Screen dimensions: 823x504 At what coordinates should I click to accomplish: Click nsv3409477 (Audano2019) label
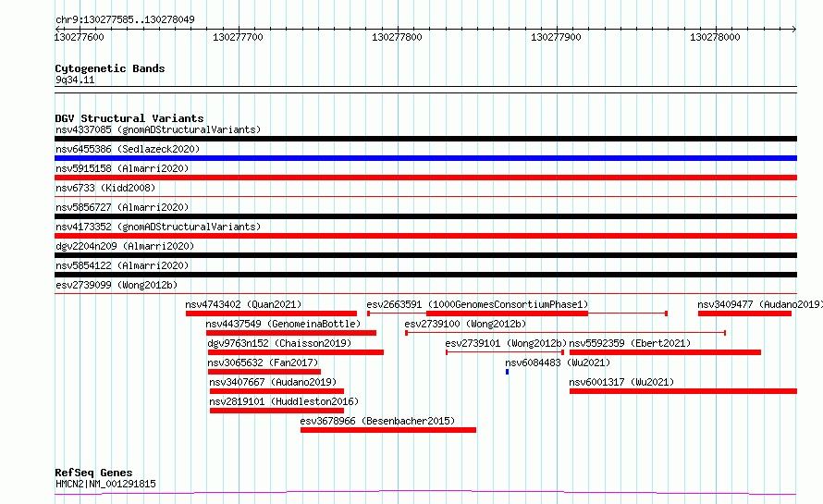coord(759,304)
